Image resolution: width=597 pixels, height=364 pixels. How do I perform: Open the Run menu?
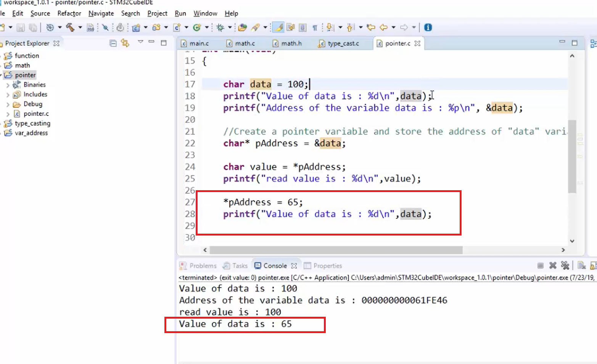coord(180,13)
